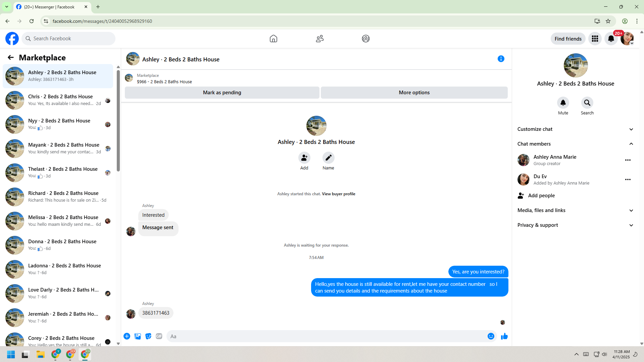
Task: Expand the Privacy & support section
Action: [576, 225]
